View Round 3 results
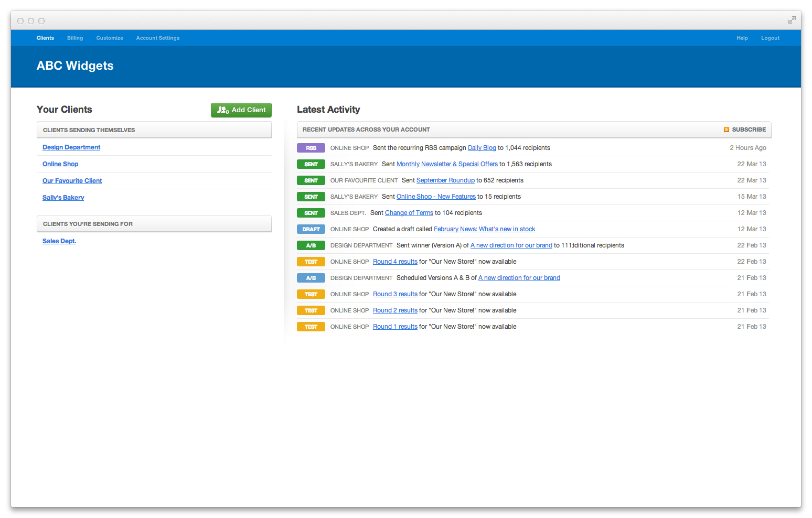This screenshot has width=812, height=518. coord(395,294)
